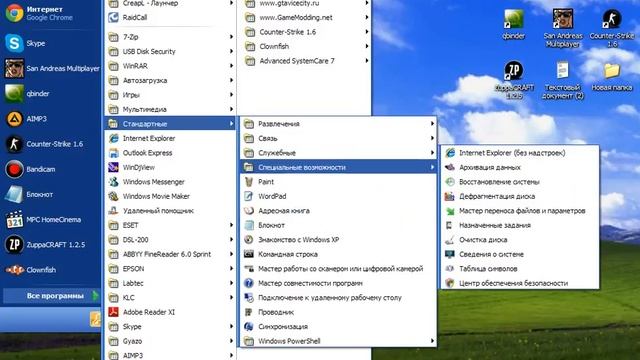Click Все программы button

pos(51,296)
